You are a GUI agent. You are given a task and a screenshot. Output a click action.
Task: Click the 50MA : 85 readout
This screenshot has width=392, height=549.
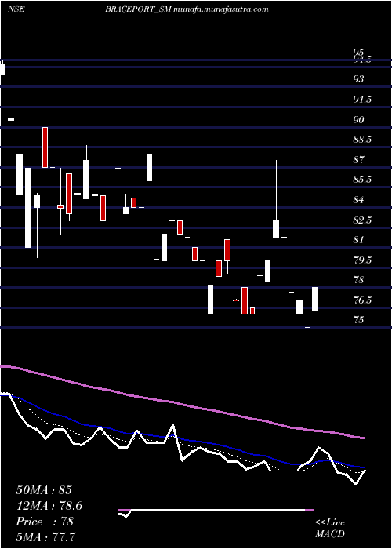tap(45, 490)
